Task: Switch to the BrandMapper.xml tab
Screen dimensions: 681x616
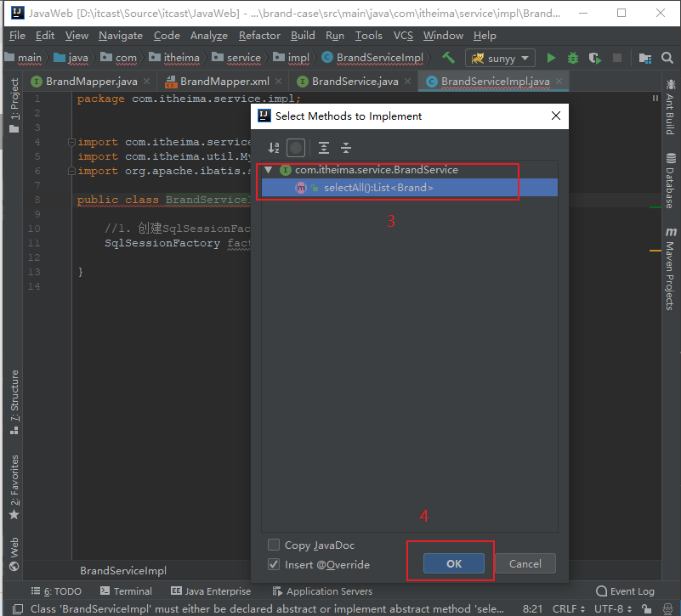Action: 224,82
